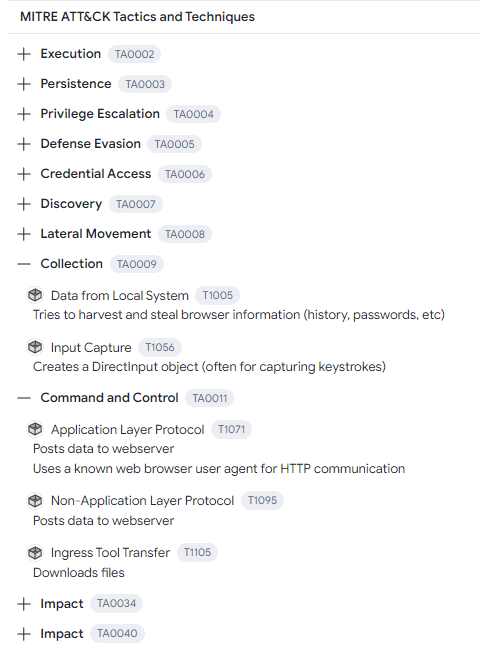
Task: Expand the Impact TA0040 entry
Action: pyautogui.click(x=24, y=634)
